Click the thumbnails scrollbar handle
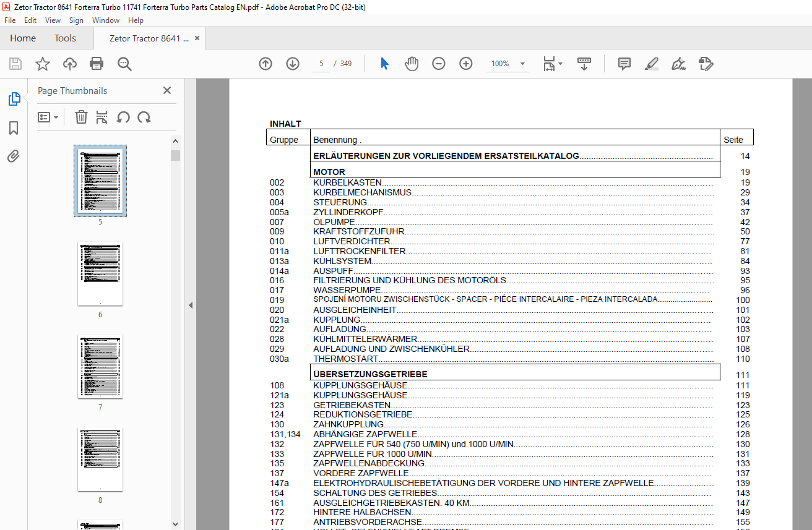812x530 pixels. (x=176, y=155)
